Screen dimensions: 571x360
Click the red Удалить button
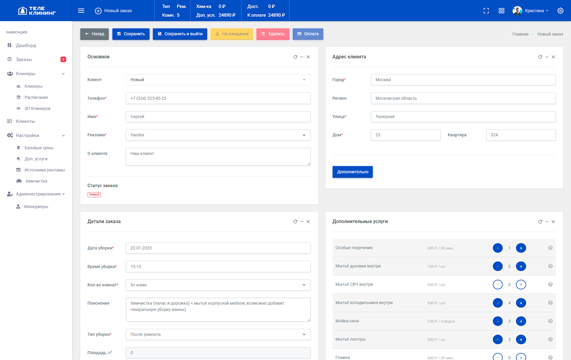coord(273,34)
